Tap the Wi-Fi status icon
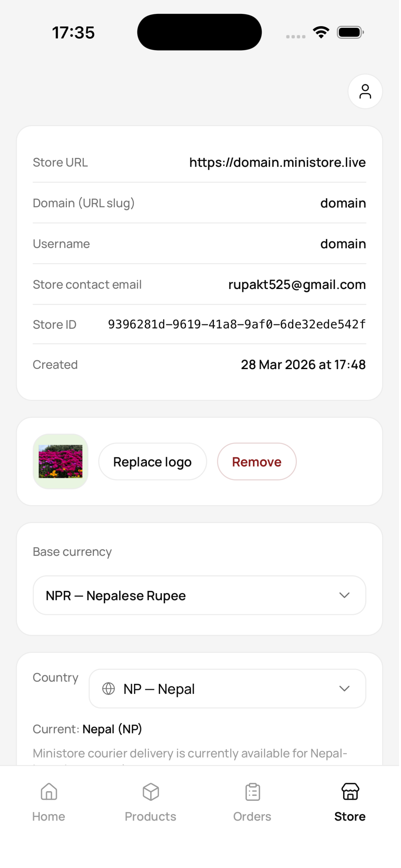The image size is (401, 868). pos(323,32)
